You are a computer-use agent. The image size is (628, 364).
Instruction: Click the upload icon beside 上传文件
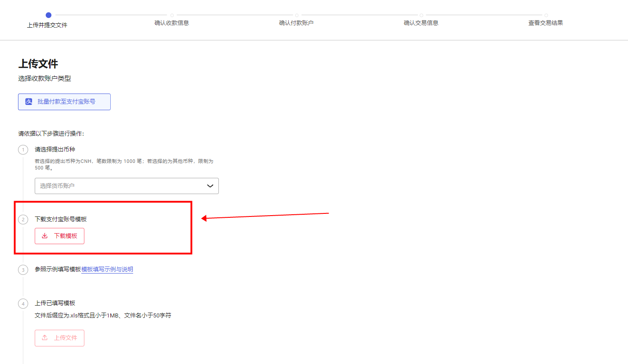[x=44, y=338]
